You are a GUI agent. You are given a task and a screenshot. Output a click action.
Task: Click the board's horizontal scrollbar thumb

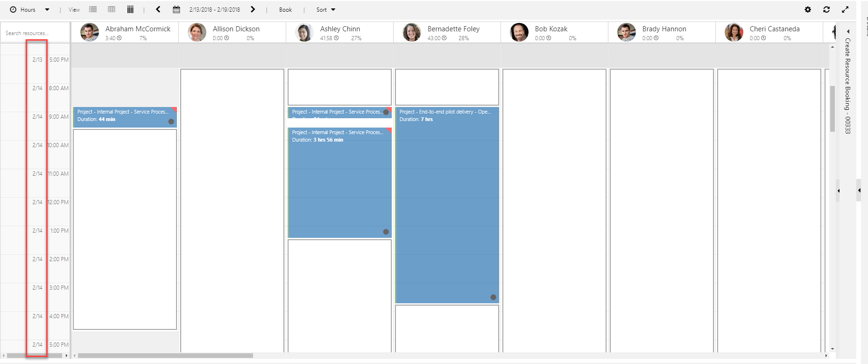(x=165, y=356)
